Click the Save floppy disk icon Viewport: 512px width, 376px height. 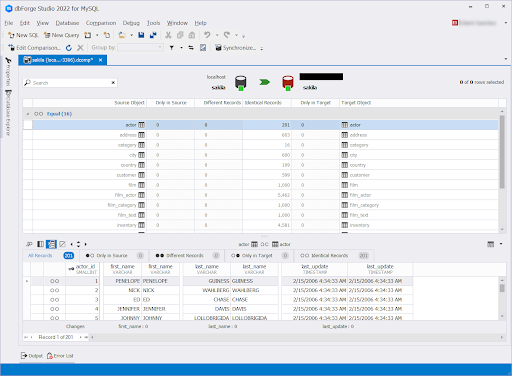141,35
